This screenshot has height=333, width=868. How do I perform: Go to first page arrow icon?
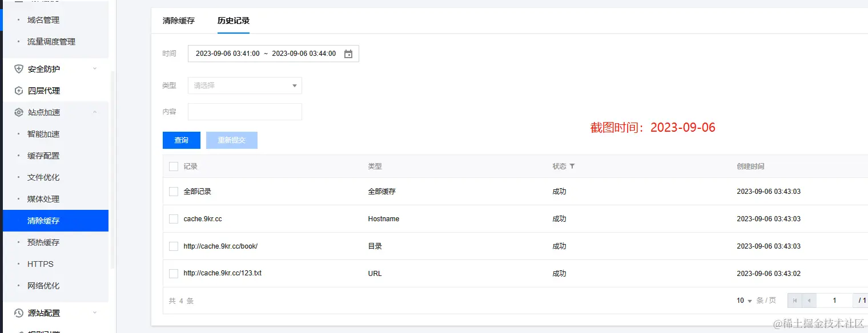[794, 300]
